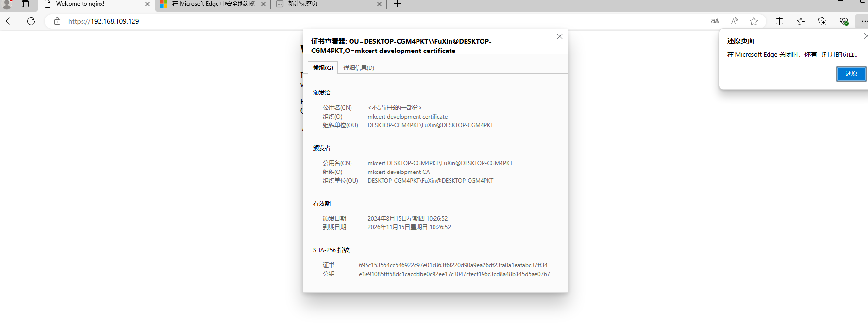Click the 还原 restore button
Image resolution: width=868 pixels, height=328 pixels.
point(851,74)
